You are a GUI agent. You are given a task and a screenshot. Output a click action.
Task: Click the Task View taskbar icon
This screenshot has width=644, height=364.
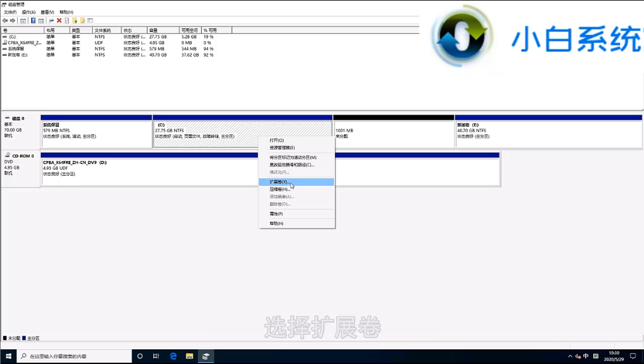[156, 356]
